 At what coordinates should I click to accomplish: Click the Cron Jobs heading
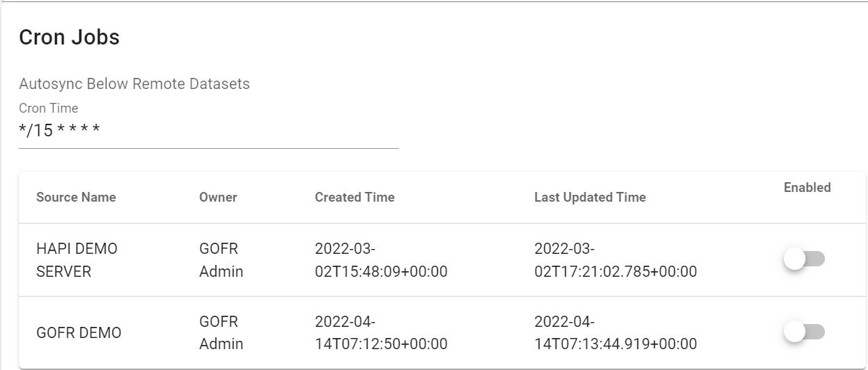coord(69,37)
